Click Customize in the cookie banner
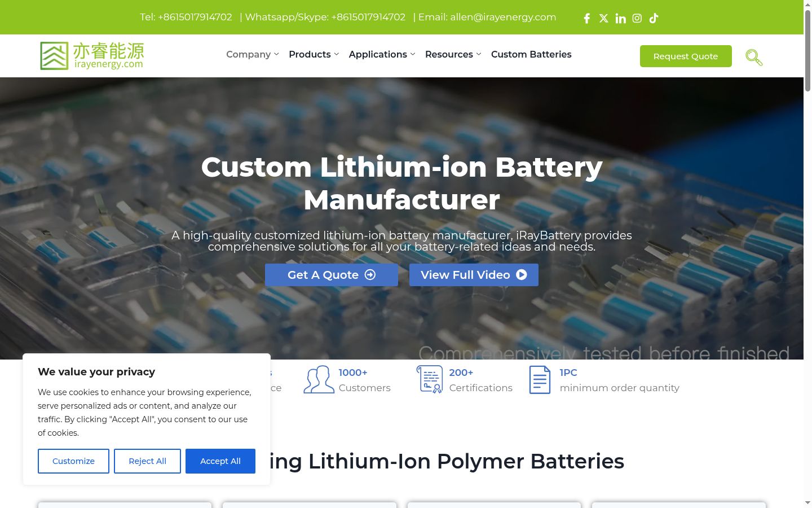 click(73, 461)
